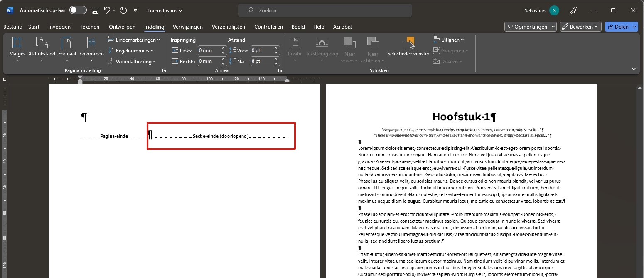The width and height of the screenshot is (644, 278).
Task: Switch to the Verwijzingen tab
Action: point(188,27)
